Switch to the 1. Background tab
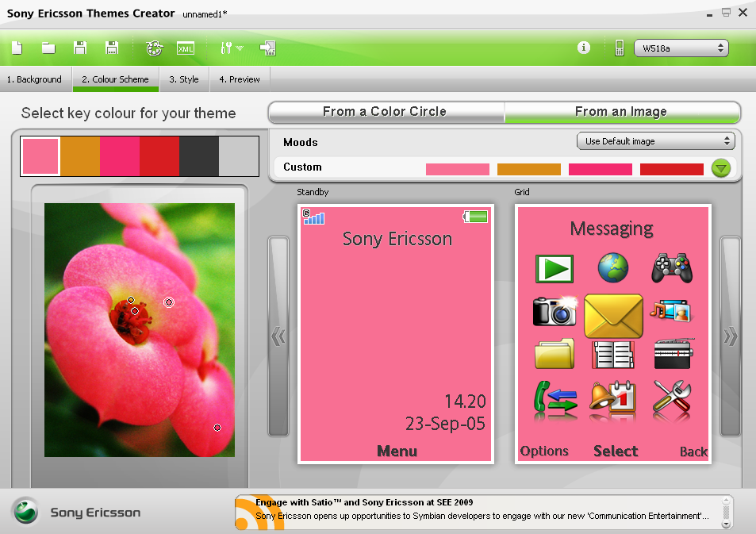 tap(34, 79)
